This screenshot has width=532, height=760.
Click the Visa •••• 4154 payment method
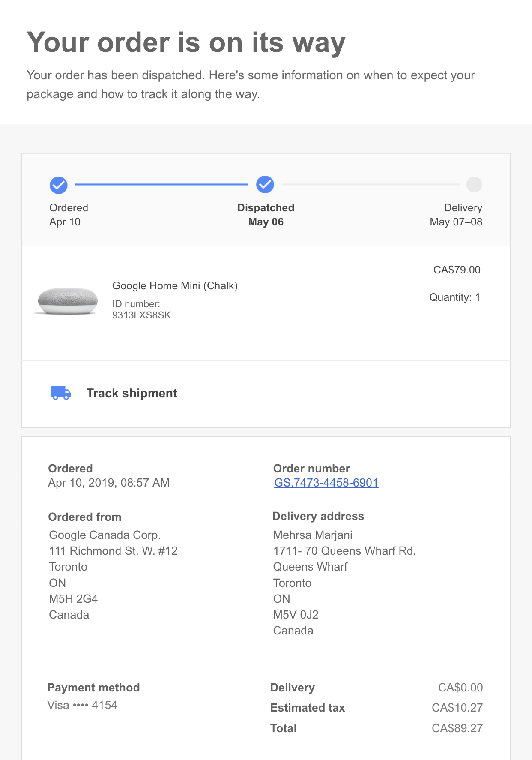point(82,705)
